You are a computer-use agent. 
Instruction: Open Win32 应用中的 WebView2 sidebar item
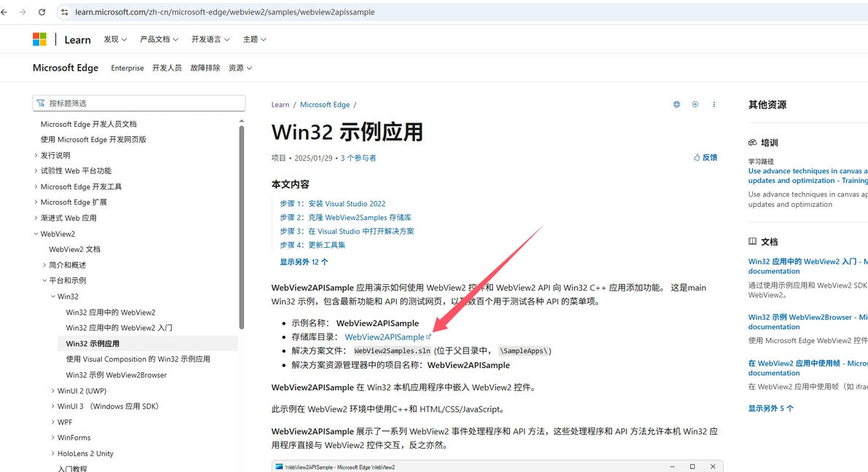[x=111, y=312]
